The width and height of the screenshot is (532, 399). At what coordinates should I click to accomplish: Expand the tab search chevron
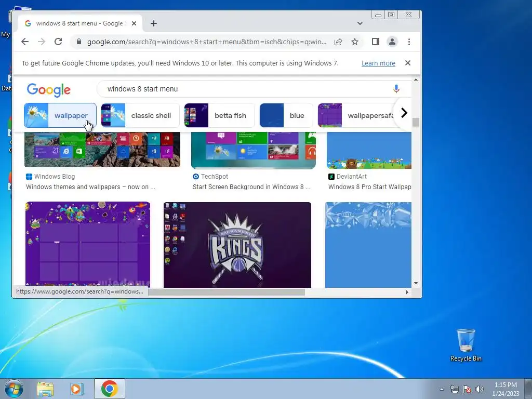pyautogui.click(x=360, y=23)
